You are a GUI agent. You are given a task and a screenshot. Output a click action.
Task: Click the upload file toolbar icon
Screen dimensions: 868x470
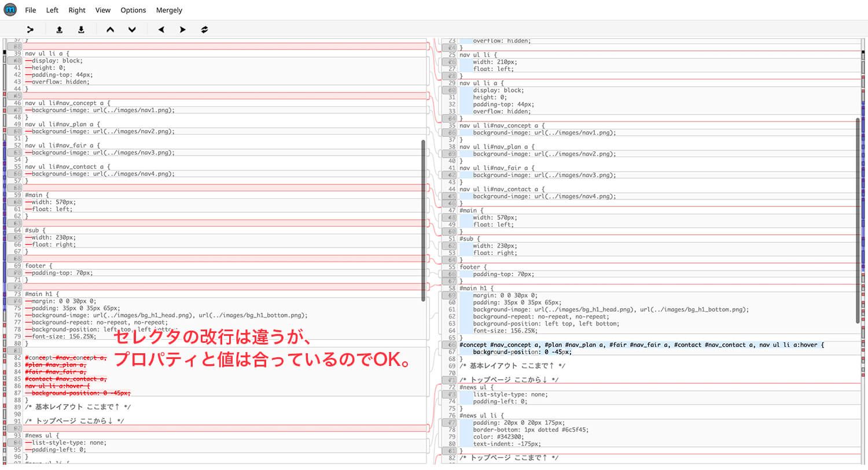point(59,29)
